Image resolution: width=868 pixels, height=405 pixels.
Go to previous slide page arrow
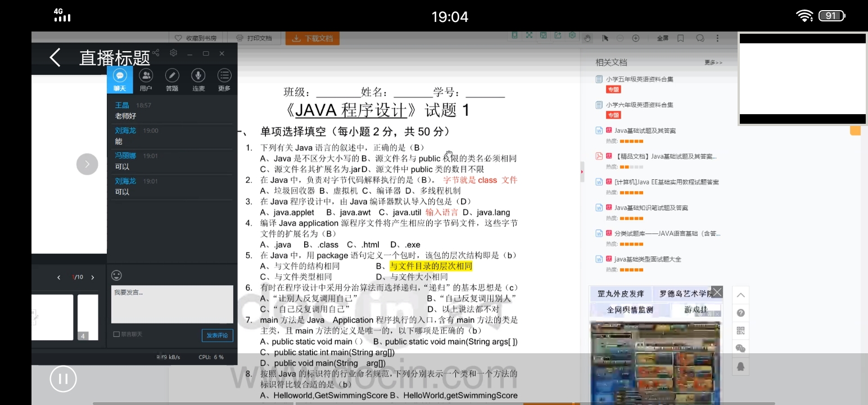tap(58, 277)
